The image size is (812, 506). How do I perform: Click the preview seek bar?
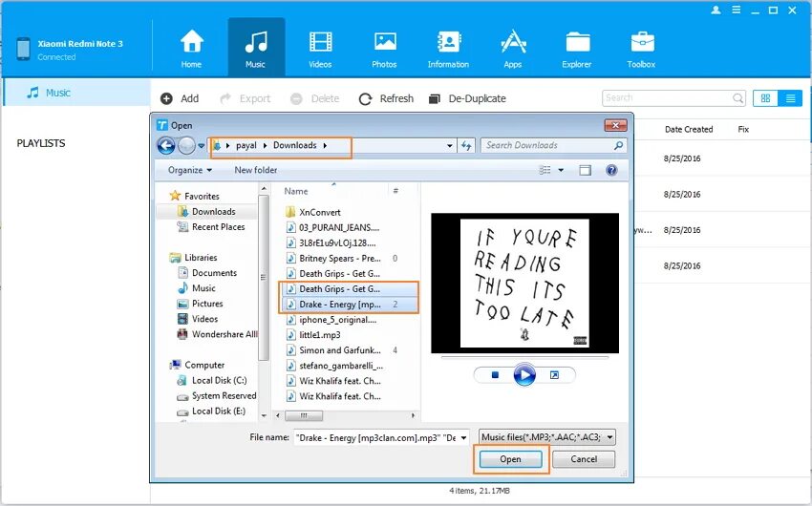click(x=524, y=357)
